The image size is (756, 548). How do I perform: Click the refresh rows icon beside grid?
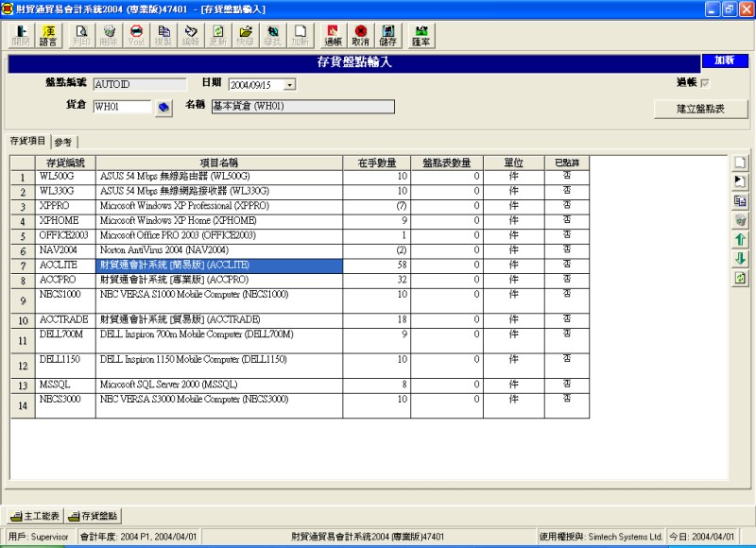coord(740,278)
